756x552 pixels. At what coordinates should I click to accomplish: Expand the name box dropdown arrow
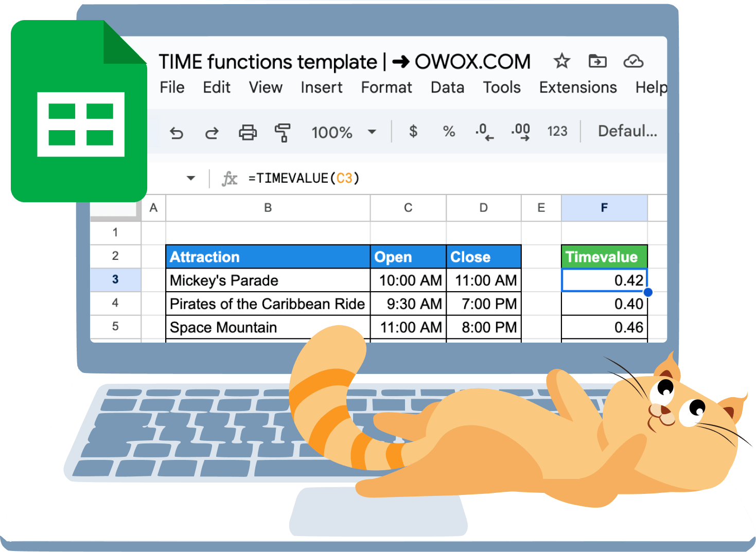tap(191, 178)
